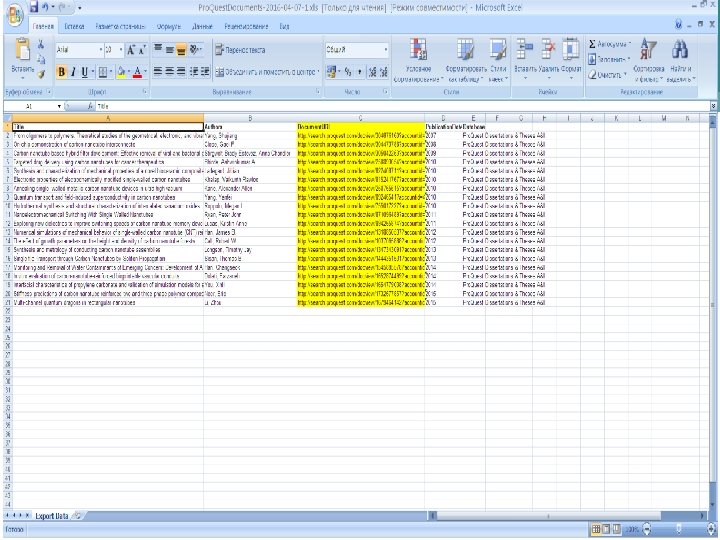This screenshot has width=720, height=540.
Task: Click the Paste clipboard icon
Action: click(22, 49)
